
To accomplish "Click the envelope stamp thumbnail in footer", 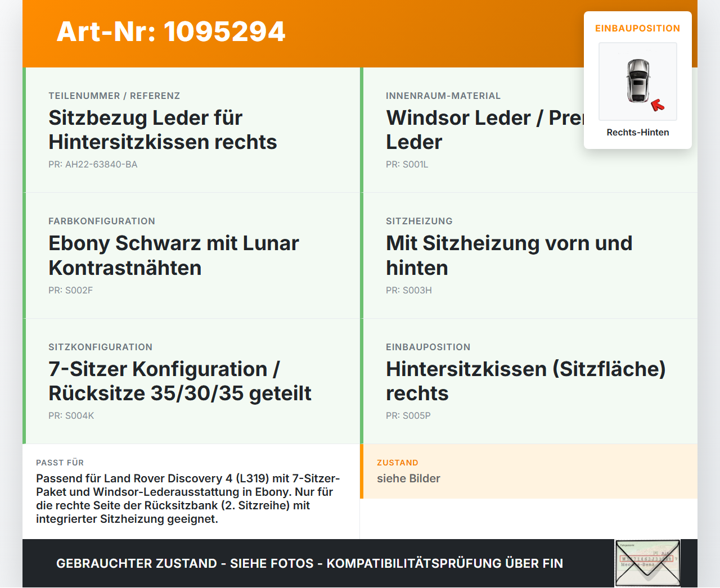I will point(647,563).
